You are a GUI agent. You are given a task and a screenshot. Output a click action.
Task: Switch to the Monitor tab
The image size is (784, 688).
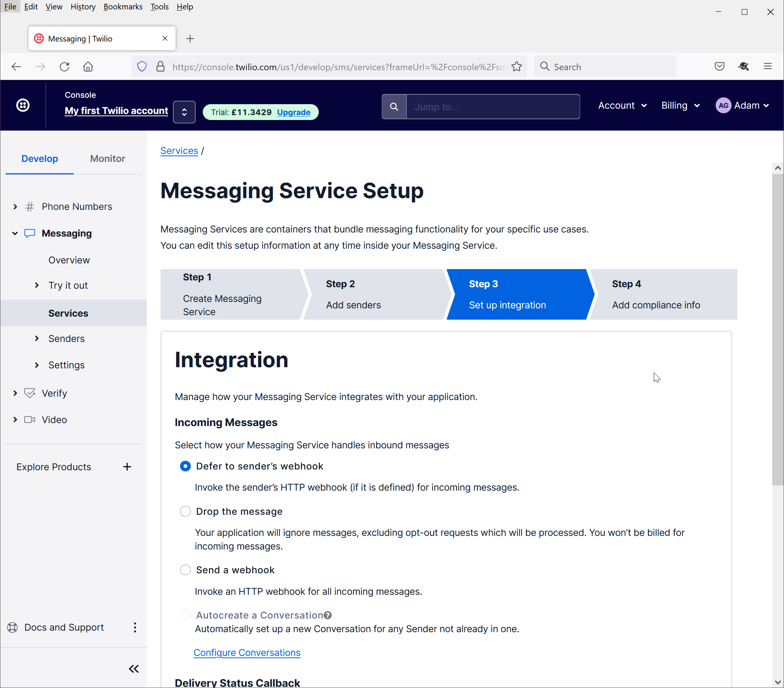(x=107, y=159)
